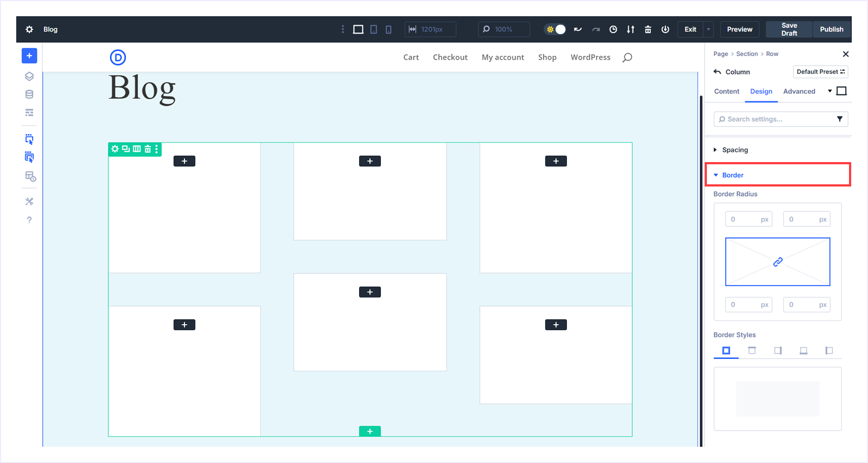Collapse the Border settings group
This screenshot has height=463, width=868.
(732, 175)
